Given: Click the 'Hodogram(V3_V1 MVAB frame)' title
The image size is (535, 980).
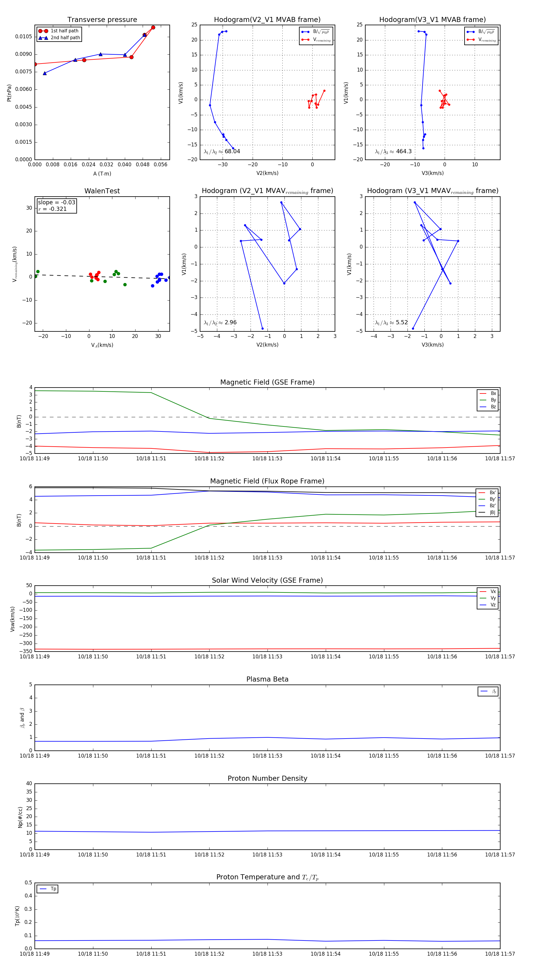Looking at the screenshot, I should (432, 20).
